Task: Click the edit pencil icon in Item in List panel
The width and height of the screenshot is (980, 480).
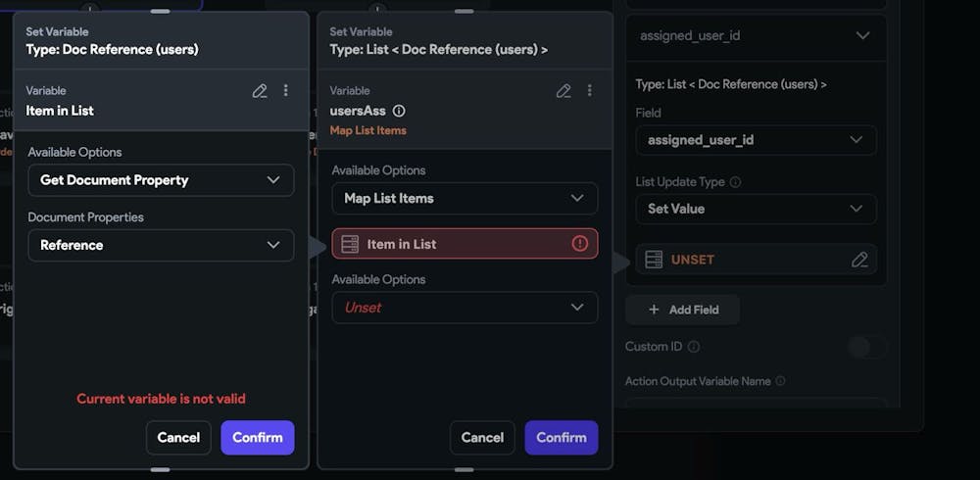Action: 260,91
